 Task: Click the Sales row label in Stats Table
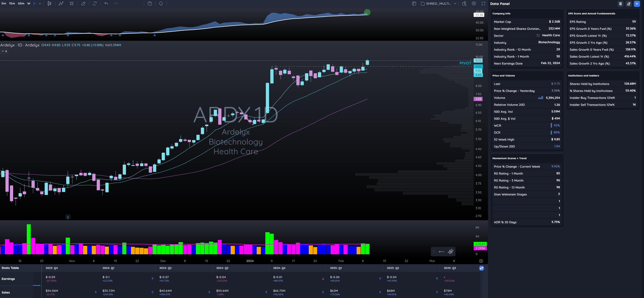6,292
